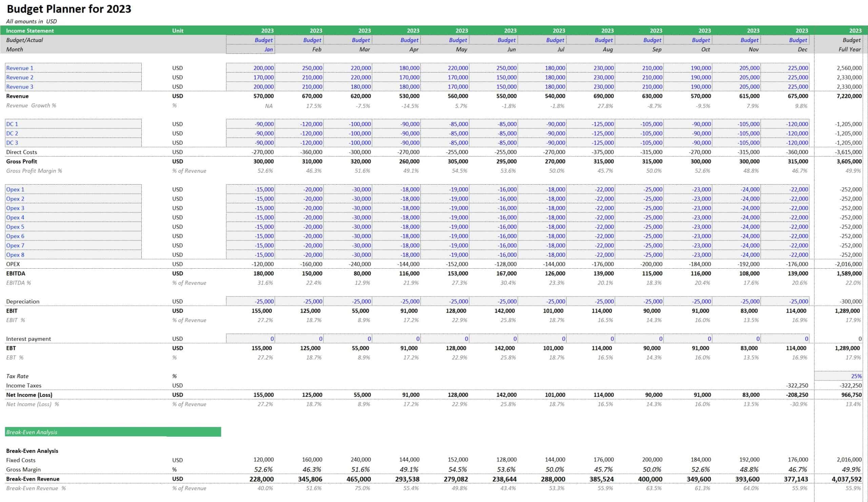
Task: Select the Opex 4 label cell
Action: tap(73, 217)
